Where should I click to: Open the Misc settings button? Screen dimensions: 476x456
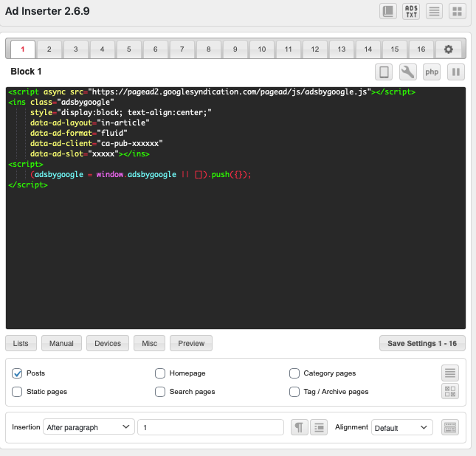point(149,343)
